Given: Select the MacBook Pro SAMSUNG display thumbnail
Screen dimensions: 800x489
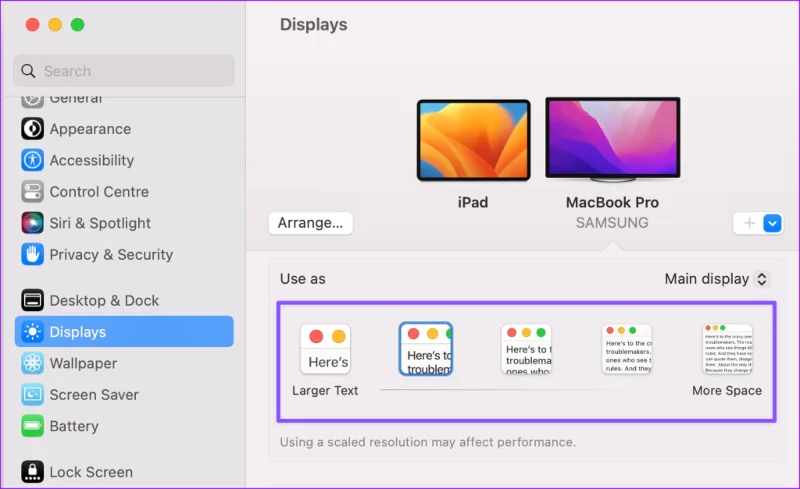Looking at the screenshot, I should click(613, 139).
